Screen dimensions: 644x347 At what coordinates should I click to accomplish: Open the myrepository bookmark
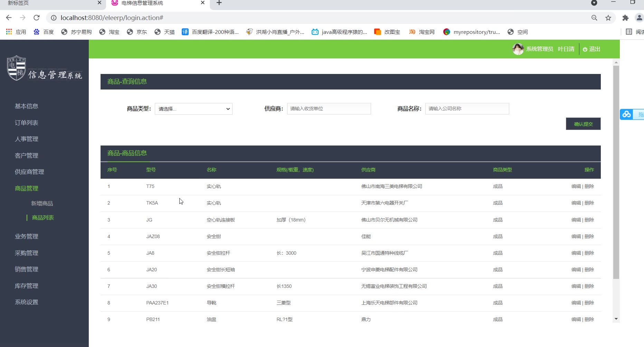(x=472, y=32)
